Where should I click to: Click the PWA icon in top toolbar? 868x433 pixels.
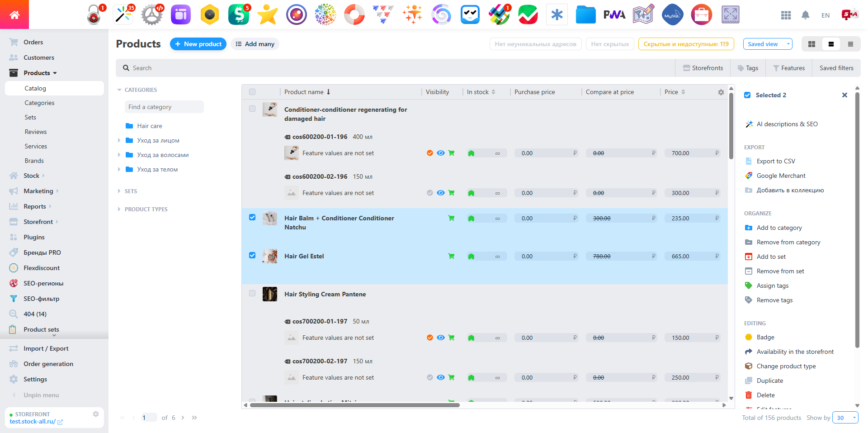614,14
